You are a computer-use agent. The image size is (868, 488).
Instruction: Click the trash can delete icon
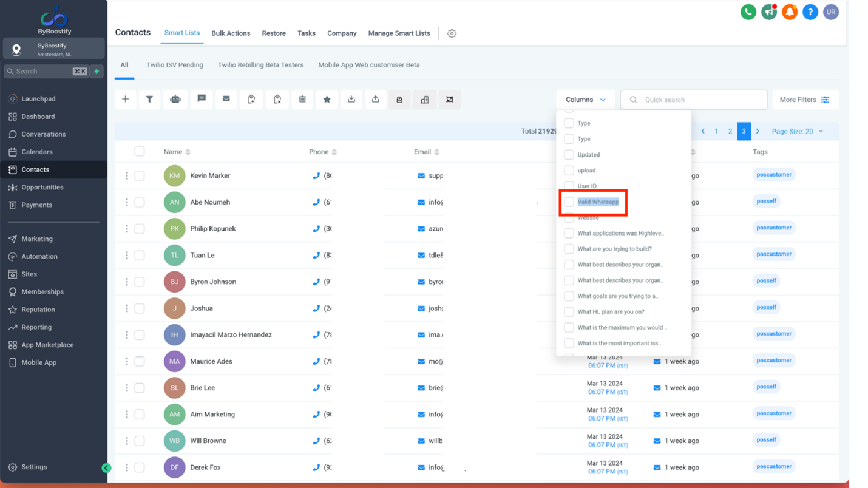(x=302, y=100)
